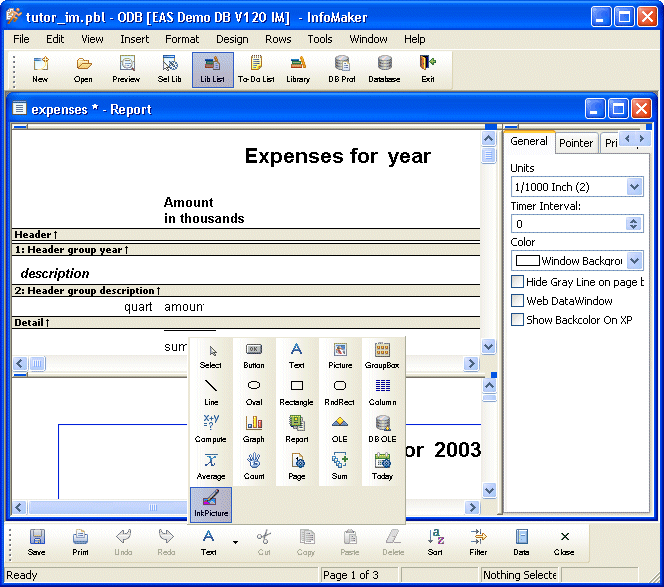Click the Library toolbar icon

[299, 70]
